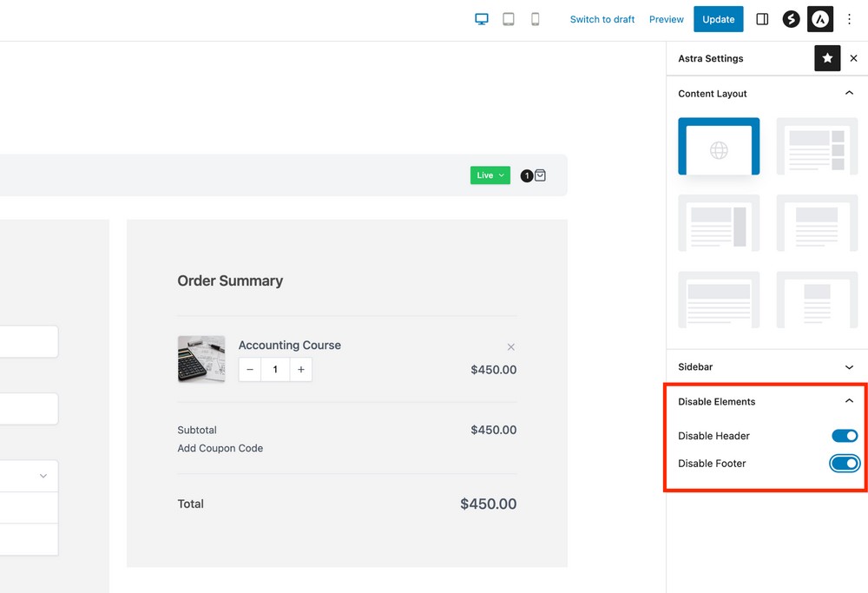Image resolution: width=868 pixels, height=593 pixels.
Task: Collapse the Disable Elements section
Action: pyautogui.click(x=849, y=401)
